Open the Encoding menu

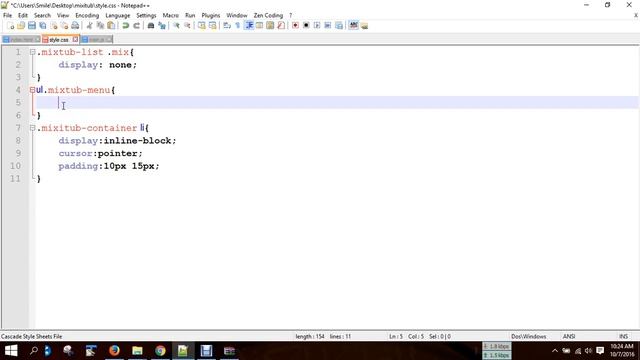(87, 16)
